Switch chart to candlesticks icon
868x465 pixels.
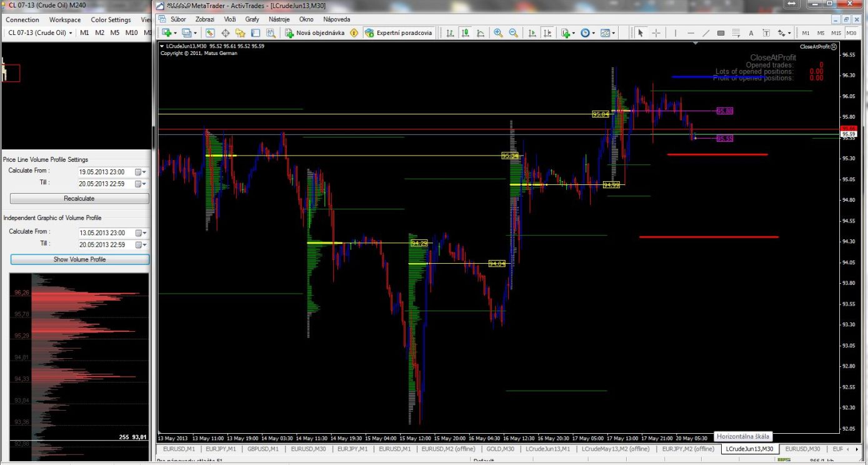point(466,33)
